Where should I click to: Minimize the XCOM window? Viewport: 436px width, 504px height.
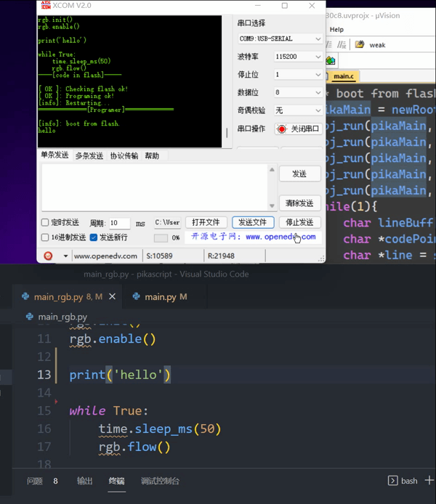257,6
